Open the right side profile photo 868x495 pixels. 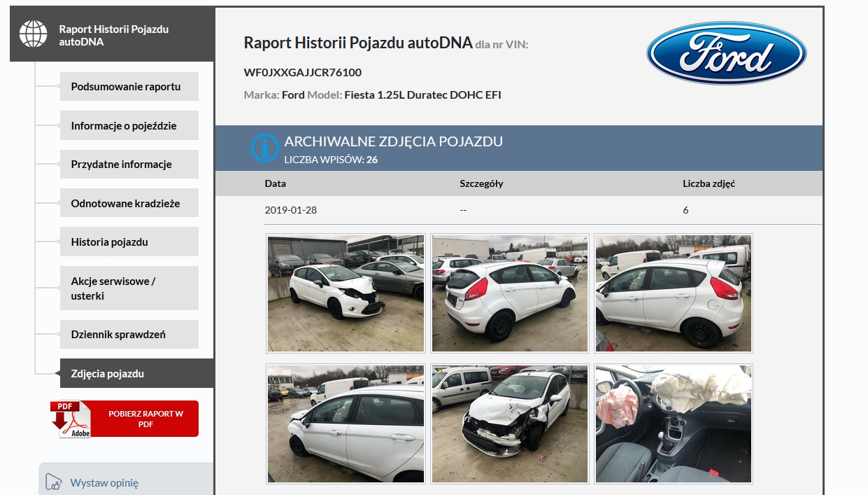tap(673, 293)
